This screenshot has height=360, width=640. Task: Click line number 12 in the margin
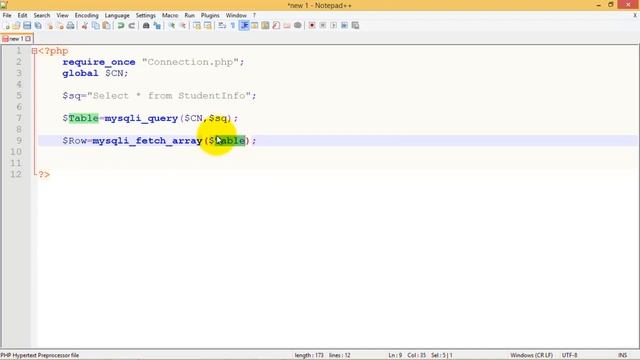[16, 174]
